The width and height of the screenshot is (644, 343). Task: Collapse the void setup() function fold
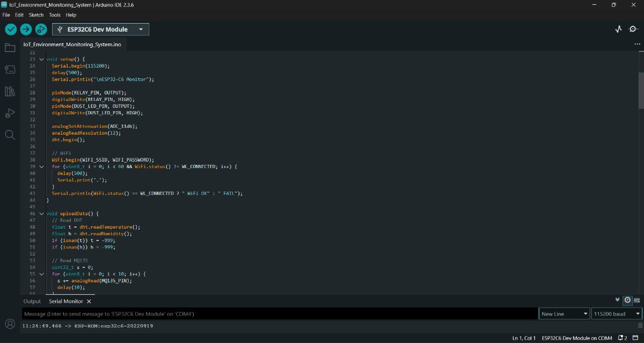point(41,59)
